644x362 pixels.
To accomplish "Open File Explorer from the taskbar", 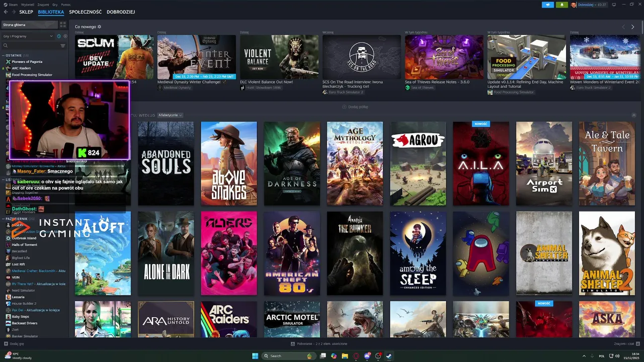I will [345, 356].
